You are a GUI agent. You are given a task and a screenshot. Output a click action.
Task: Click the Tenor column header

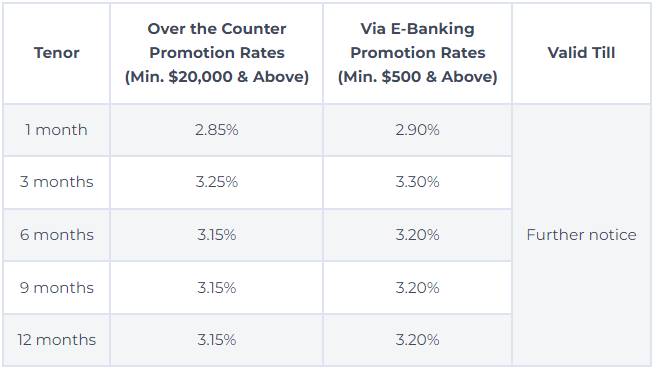(56, 53)
